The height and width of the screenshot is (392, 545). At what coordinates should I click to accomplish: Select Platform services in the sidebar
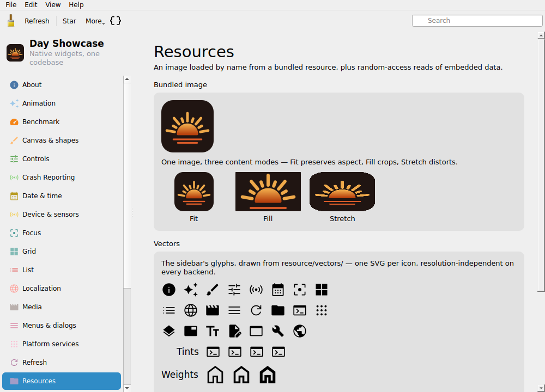click(x=62, y=344)
